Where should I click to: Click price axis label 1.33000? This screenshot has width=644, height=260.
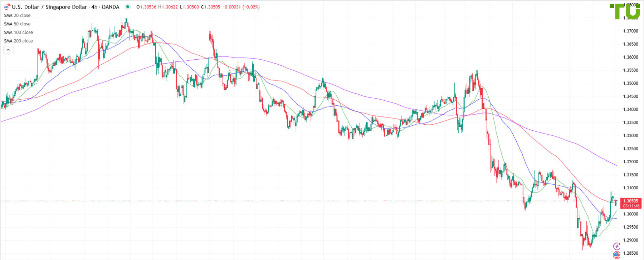pos(631,136)
